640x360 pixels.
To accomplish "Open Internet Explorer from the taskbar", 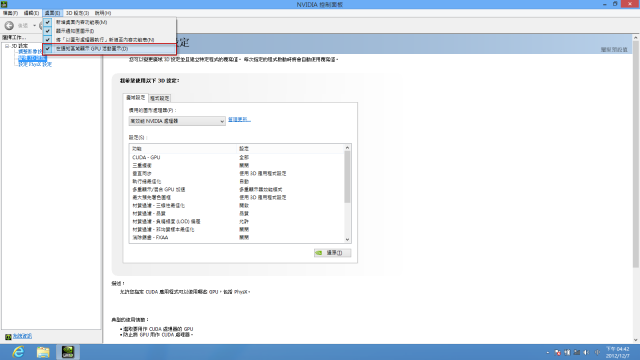I will tap(18, 352).
